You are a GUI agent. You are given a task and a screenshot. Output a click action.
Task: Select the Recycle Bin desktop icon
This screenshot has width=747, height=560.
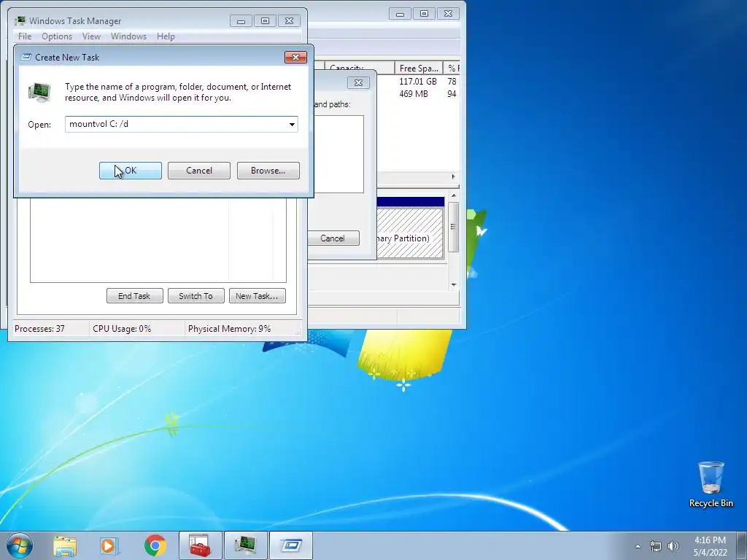(x=711, y=484)
